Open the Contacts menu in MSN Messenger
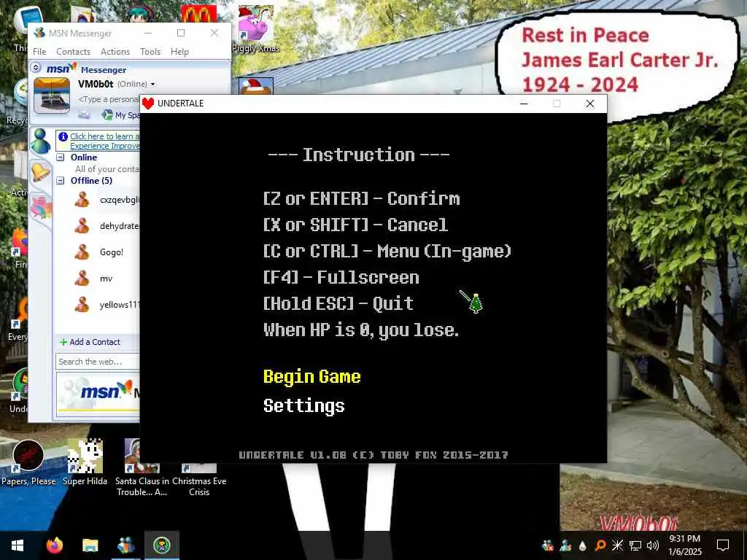This screenshot has height=560, width=747. point(74,52)
